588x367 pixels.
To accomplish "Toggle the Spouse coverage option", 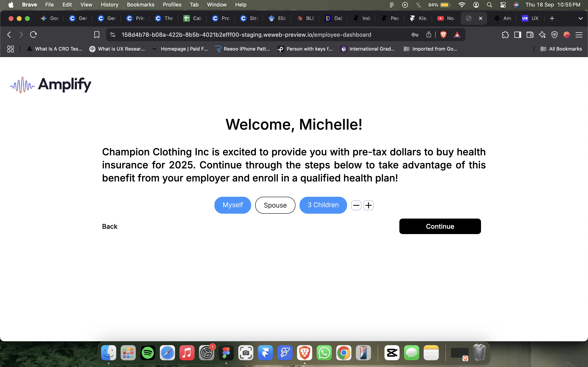I will pyautogui.click(x=275, y=205).
